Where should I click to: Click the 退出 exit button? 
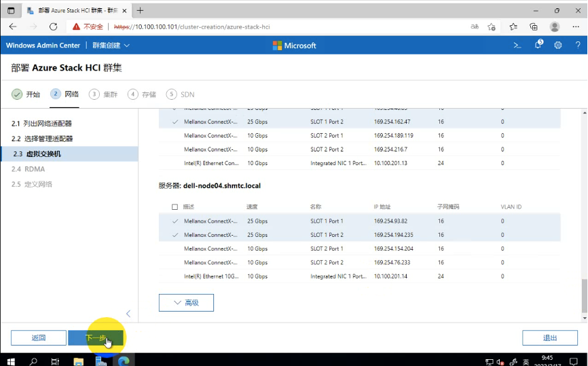[x=550, y=338]
